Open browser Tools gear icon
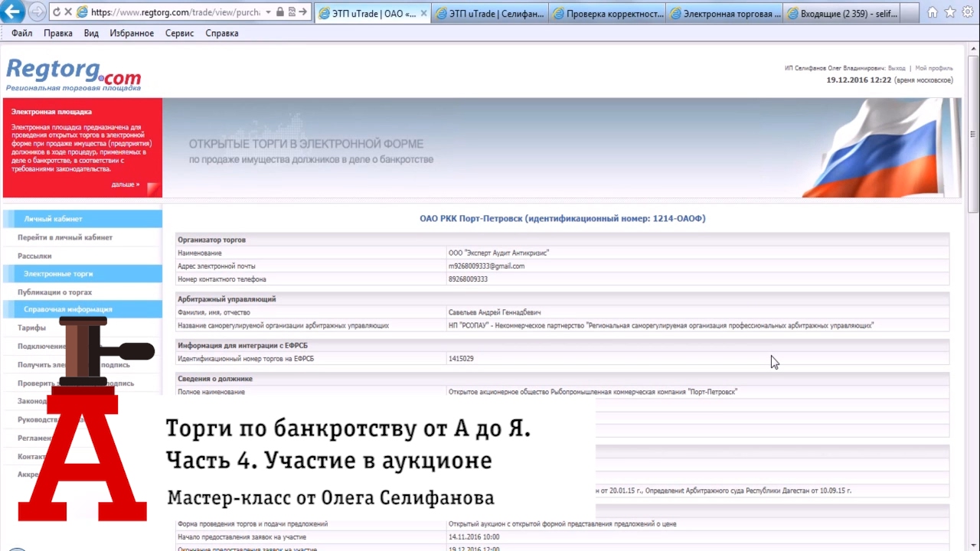980x551 pixels. coord(968,12)
